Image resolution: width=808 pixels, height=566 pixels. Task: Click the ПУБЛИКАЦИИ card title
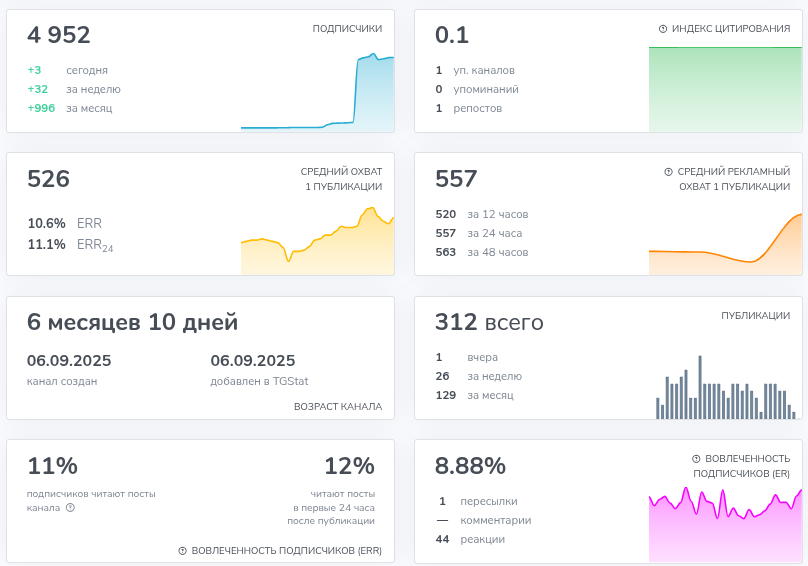755,315
